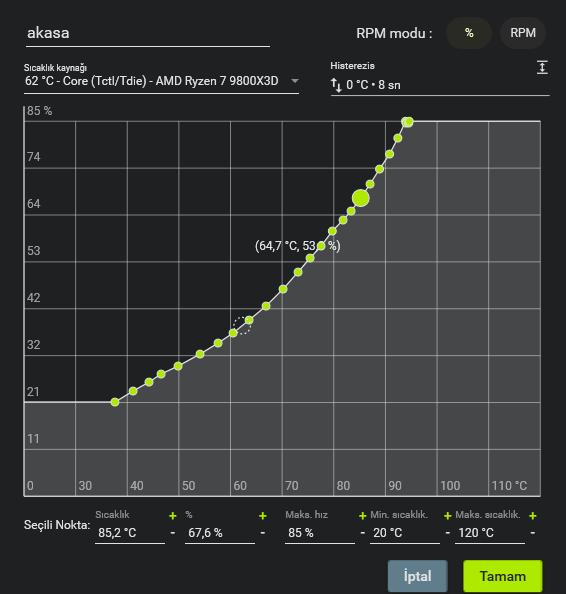Image resolution: width=566 pixels, height=594 pixels.
Task: Click the İptal button
Action: tap(417, 576)
